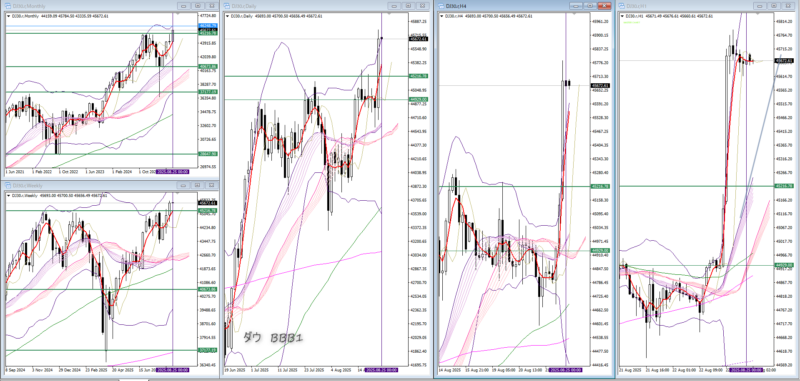This screenshot has width=800, height=381.
Task: Expand the one-click trading arrow on the Daily chart
Action: pyautogui.click(x=227, y=16)
